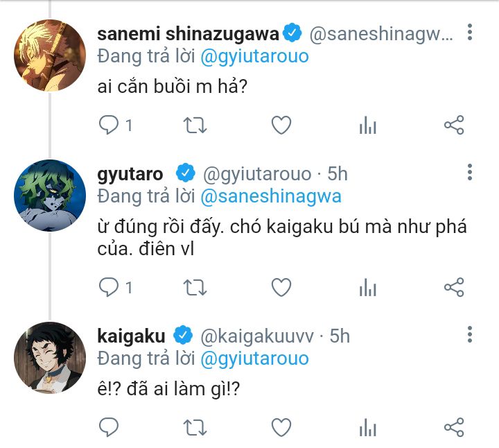Open more options for gyutaro's tweet
Screen dimensions: 499x448
point(471,173)
